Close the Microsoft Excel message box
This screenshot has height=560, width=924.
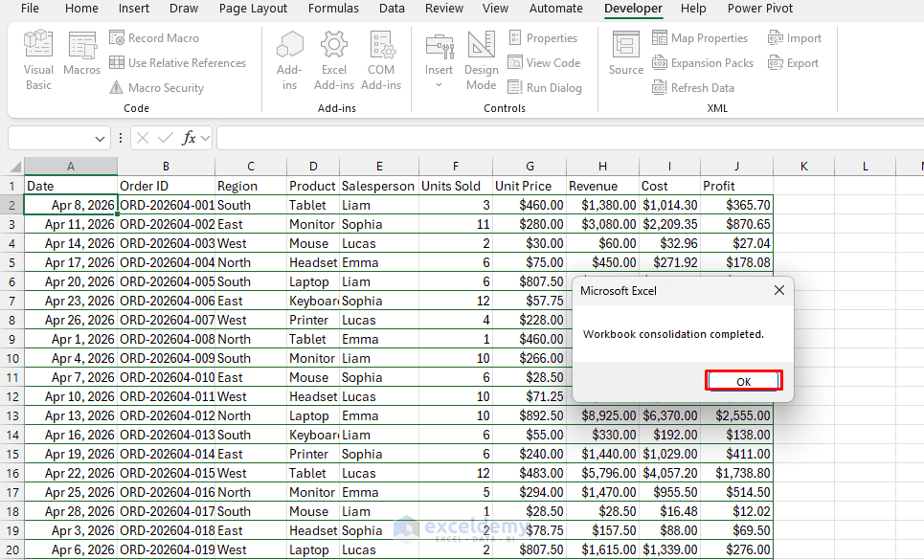click(779, 290)
